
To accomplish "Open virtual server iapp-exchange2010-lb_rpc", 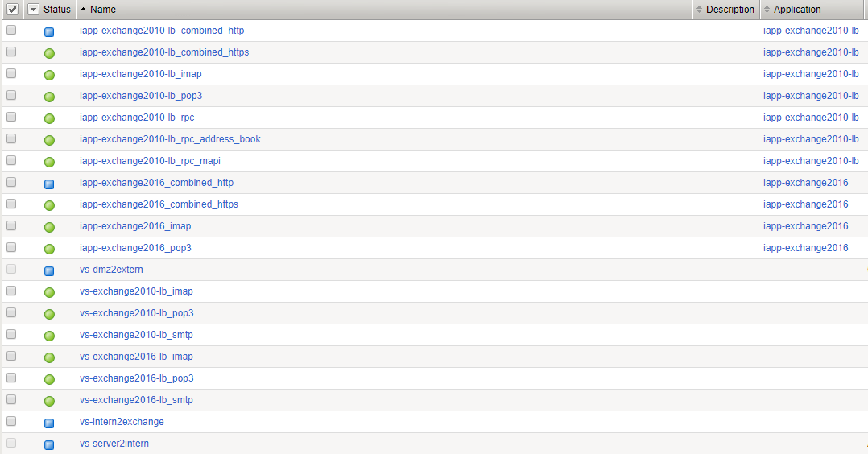I will (x=137, y=118).
